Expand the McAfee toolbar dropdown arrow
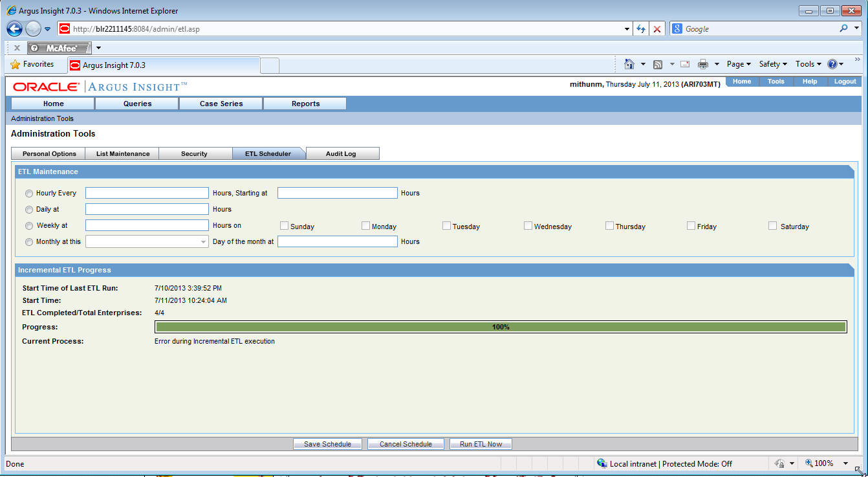The image size is (868, 477). point(98,48)
